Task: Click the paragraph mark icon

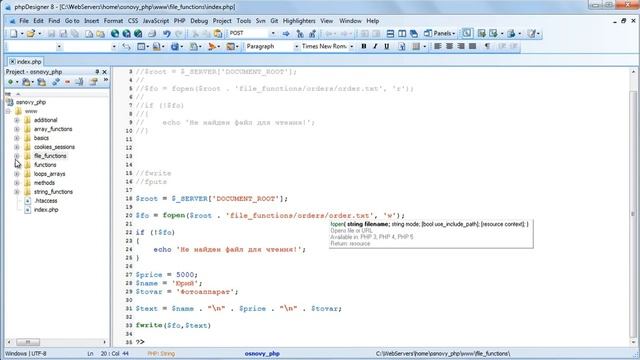Action: [x=487, y=47]
